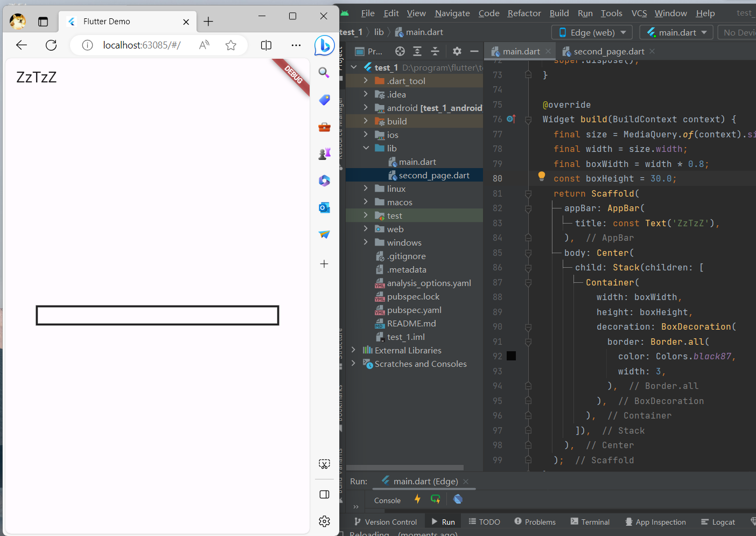This screenshot has height=536, width=756.
Task: Open Edge sidebar search icon
Action: (324, 73)
